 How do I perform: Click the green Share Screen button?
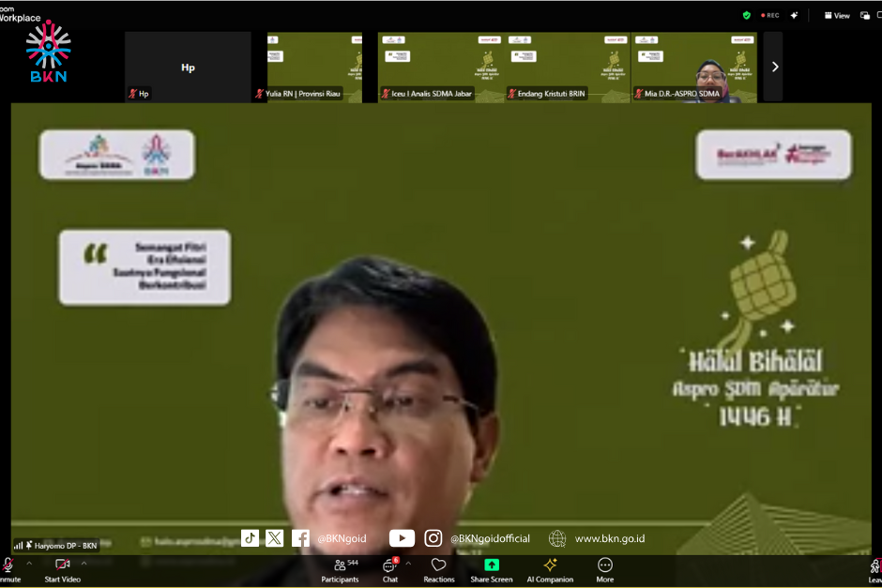(492, 568)
